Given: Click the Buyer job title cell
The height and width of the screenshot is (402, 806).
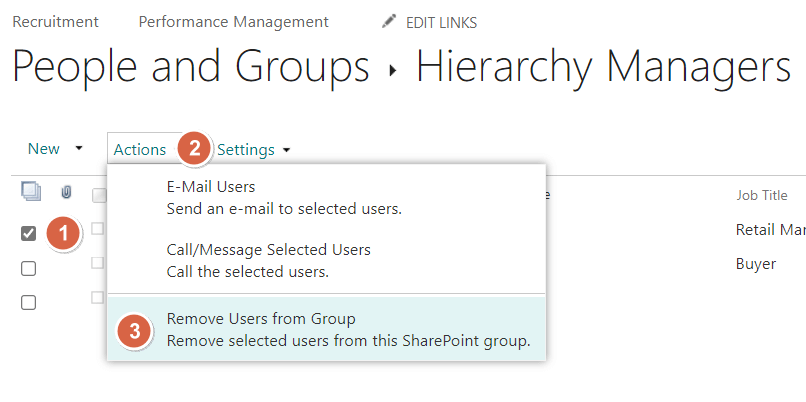Looking at the screenshot, I should (x=756, y=264).
